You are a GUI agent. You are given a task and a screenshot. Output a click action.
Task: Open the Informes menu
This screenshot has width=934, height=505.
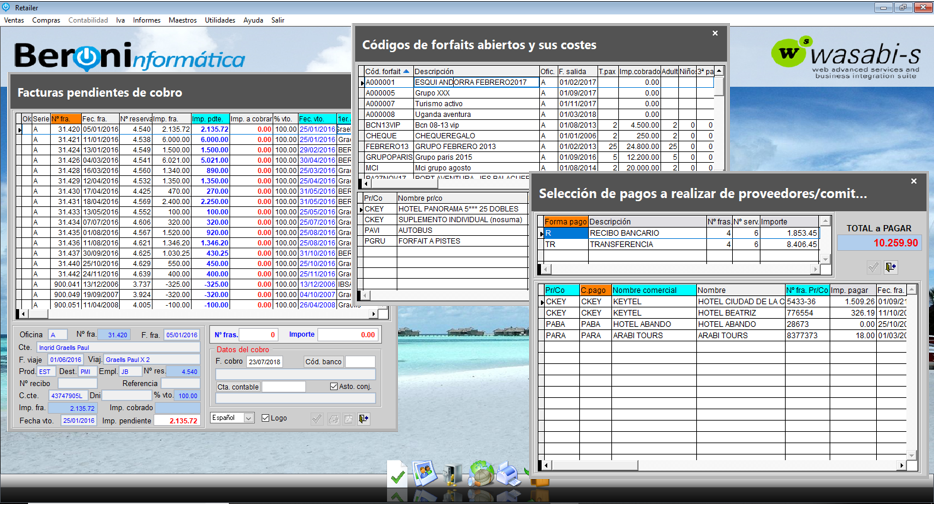coord(146,20)
